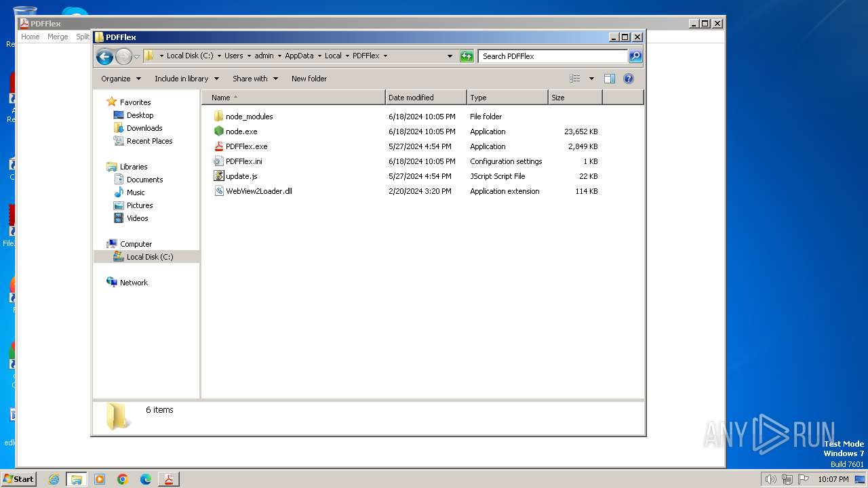
Task: Open the Merge tab in background PDFFlex window
Action: [58, 37]
